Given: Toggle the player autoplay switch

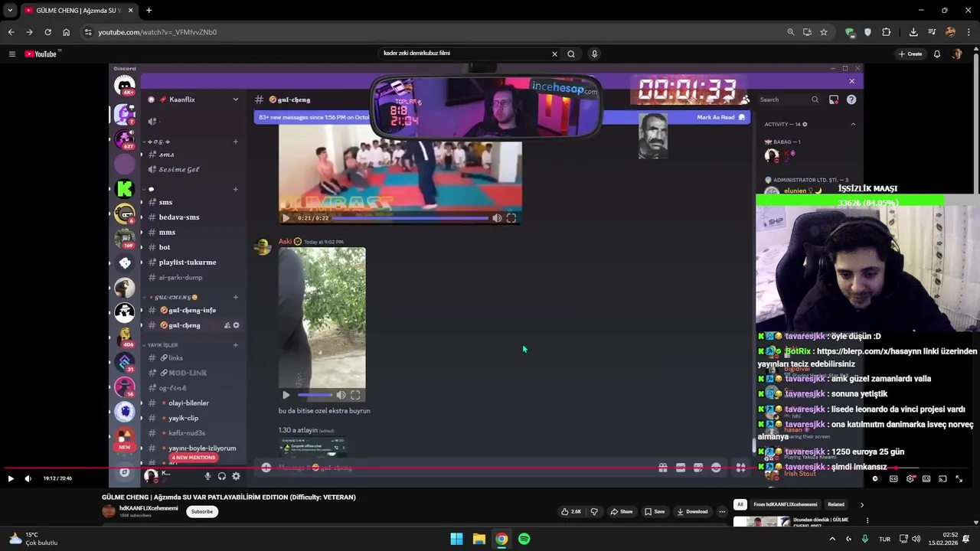Looking at the screenshot, I should pyautogui.click(x=876, y=478).
